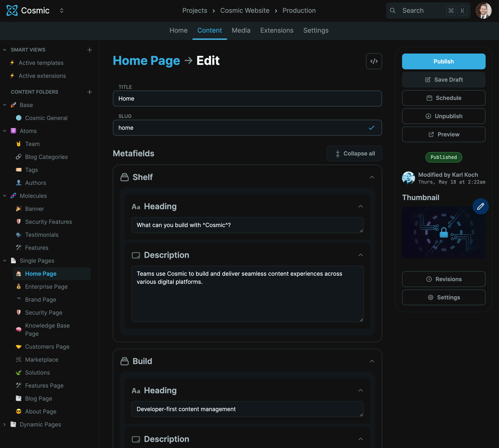Click the Aa icon of Build Heading
This screenshot has width=499, height=448.
(x=136, y=391)
